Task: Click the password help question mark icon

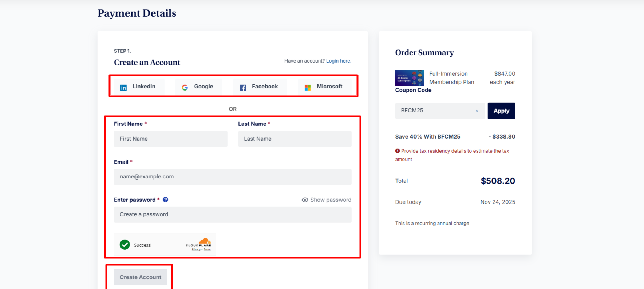Action: point(165,200)
